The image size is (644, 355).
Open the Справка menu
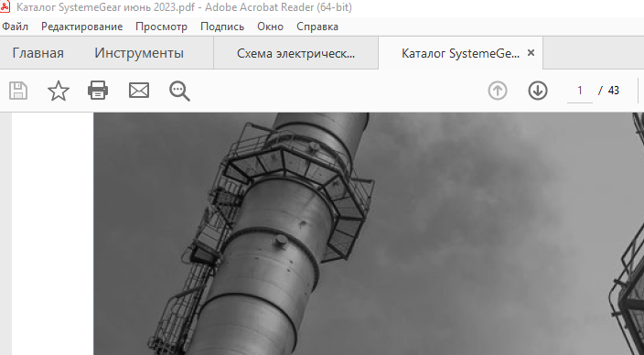[317, 27]
